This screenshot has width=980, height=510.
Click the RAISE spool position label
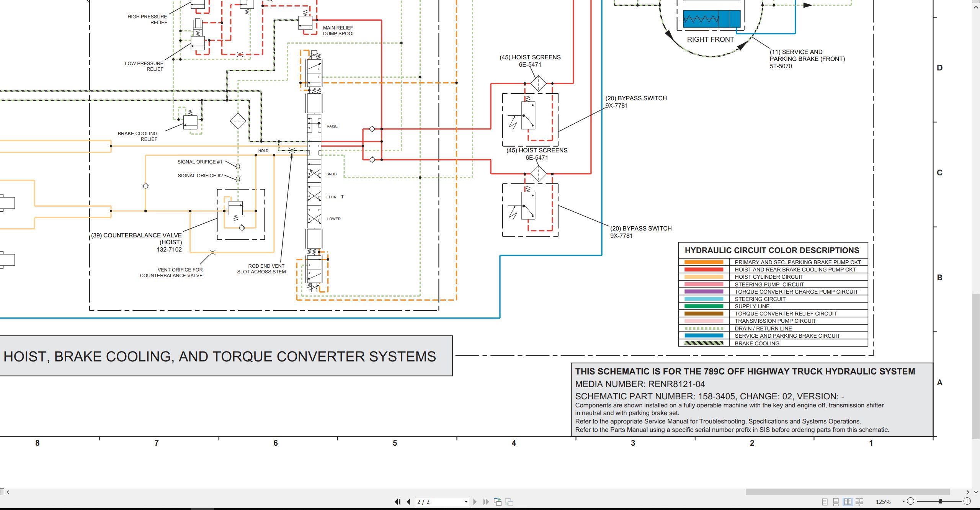click(332, 126)
